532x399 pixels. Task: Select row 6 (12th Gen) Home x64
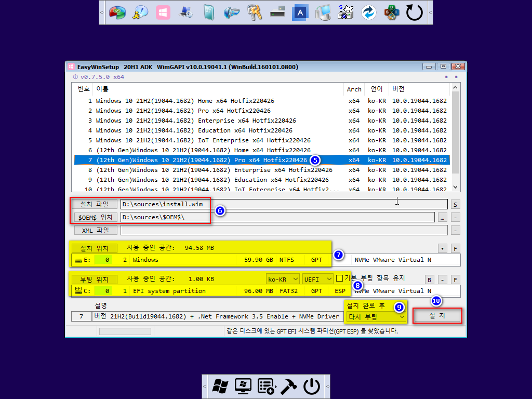(262, 150)
